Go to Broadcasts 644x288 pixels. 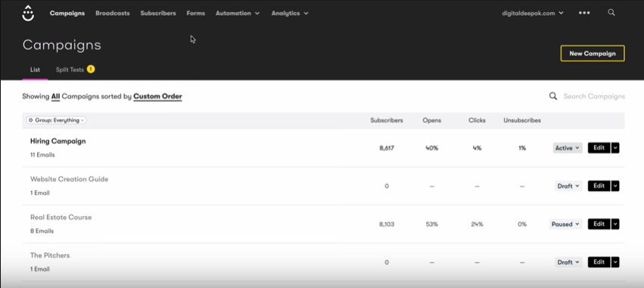pos(113,13)
